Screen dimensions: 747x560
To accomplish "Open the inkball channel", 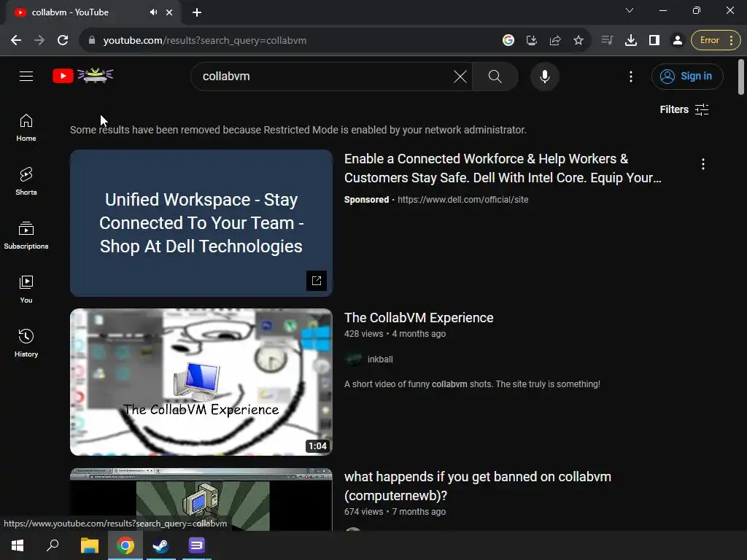I will pos(379,359).
